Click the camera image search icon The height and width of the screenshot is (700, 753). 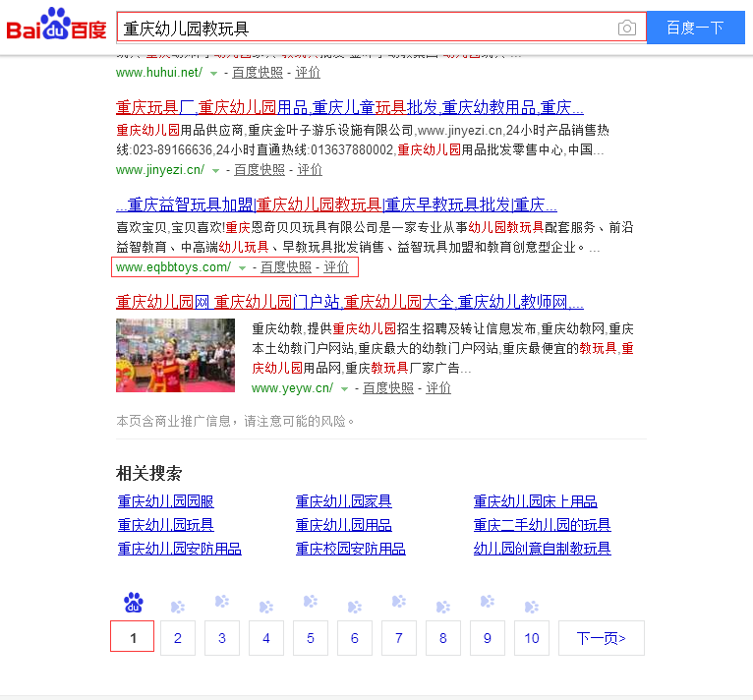626,28
